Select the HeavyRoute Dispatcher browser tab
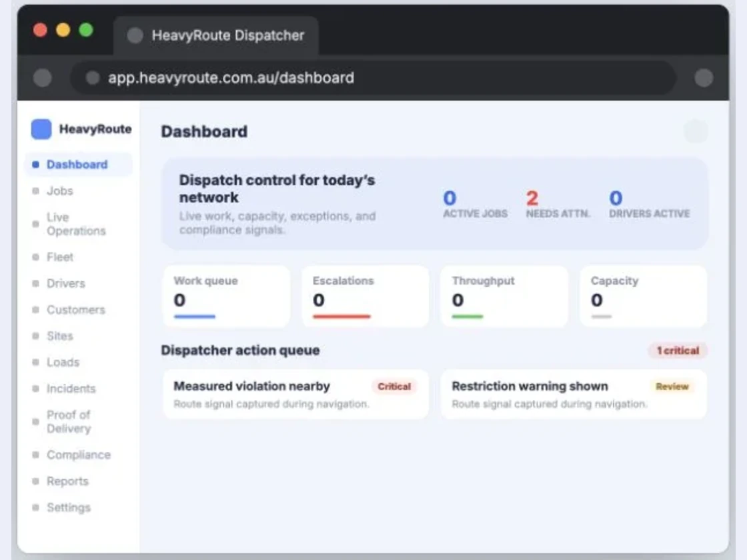The width and height of the screenshot is (747, 560). [216, 36]
